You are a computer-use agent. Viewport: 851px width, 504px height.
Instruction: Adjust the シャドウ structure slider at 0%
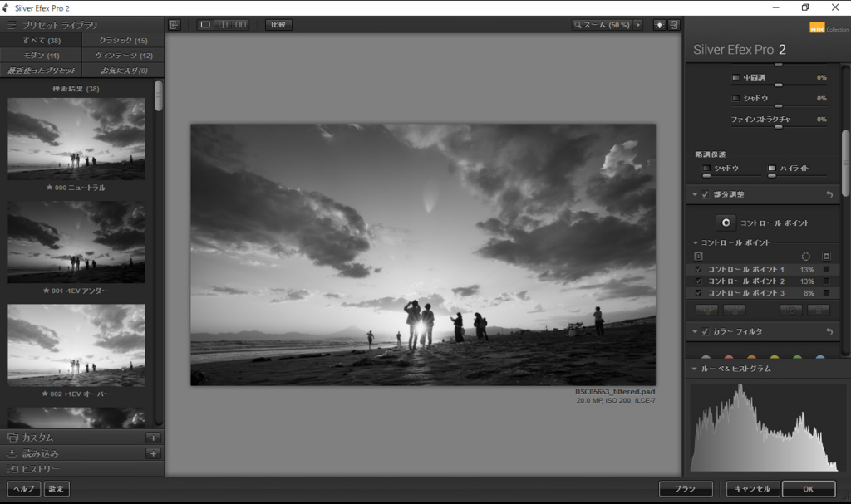coord(778,105)
